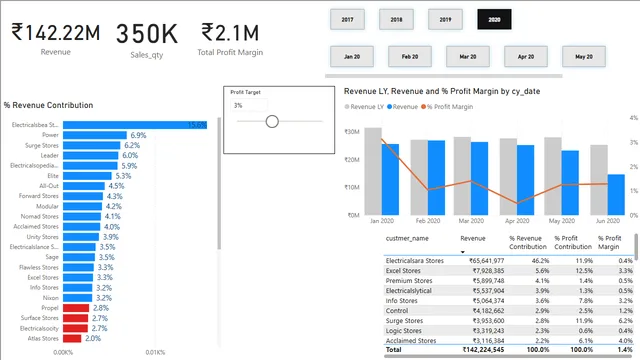This screenshot has width=640, height=360.
Task: Click the Profit Target slider handle
Action: (x=272, y=121)
